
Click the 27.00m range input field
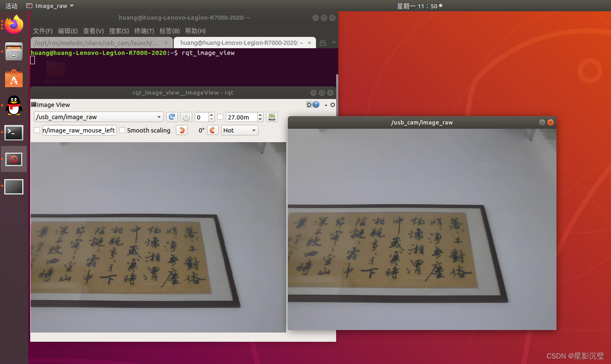pos(242,117)
